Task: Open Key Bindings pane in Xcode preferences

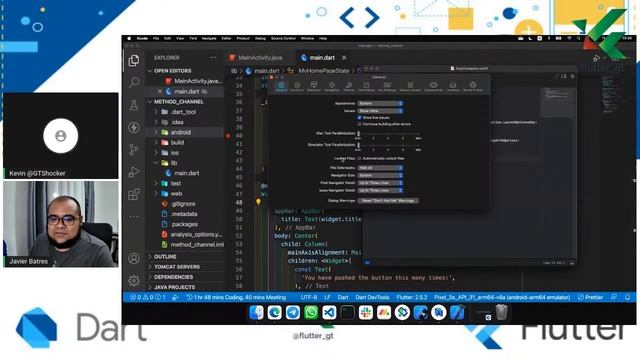Action: click(x=387, y=87)
